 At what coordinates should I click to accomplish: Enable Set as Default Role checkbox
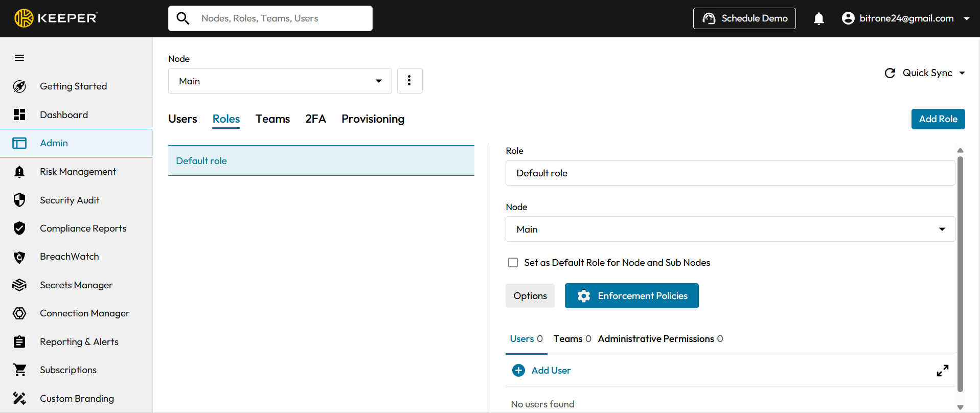click(x=513, y=263)
